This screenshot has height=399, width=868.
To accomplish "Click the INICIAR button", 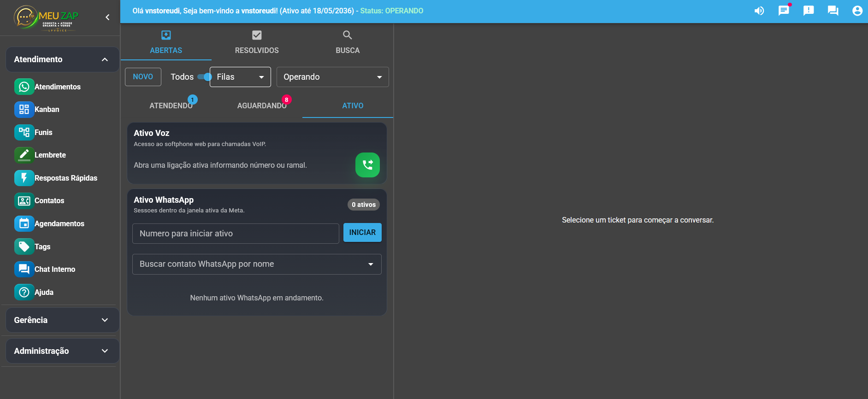I will click(362, 233).
